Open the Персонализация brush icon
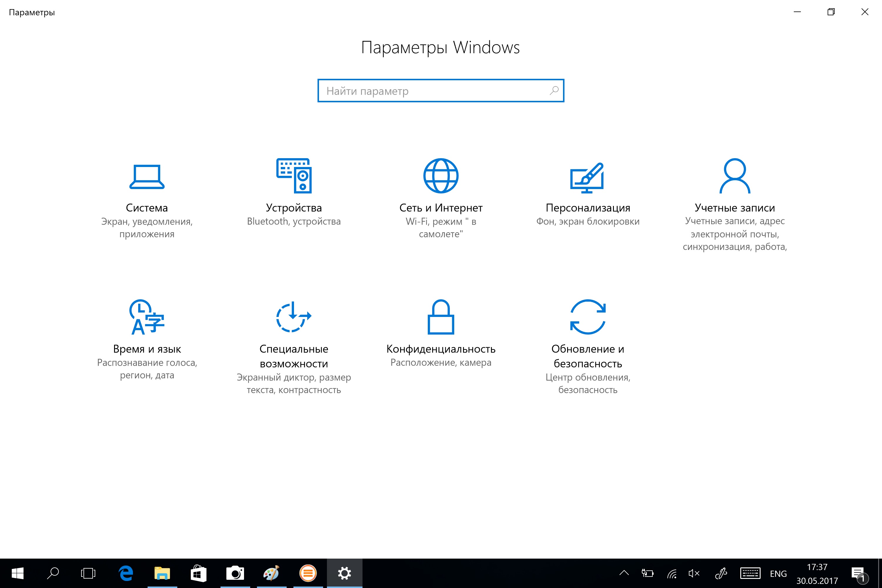882x588 pixels. pyautogui.click(x=587, y=178)
